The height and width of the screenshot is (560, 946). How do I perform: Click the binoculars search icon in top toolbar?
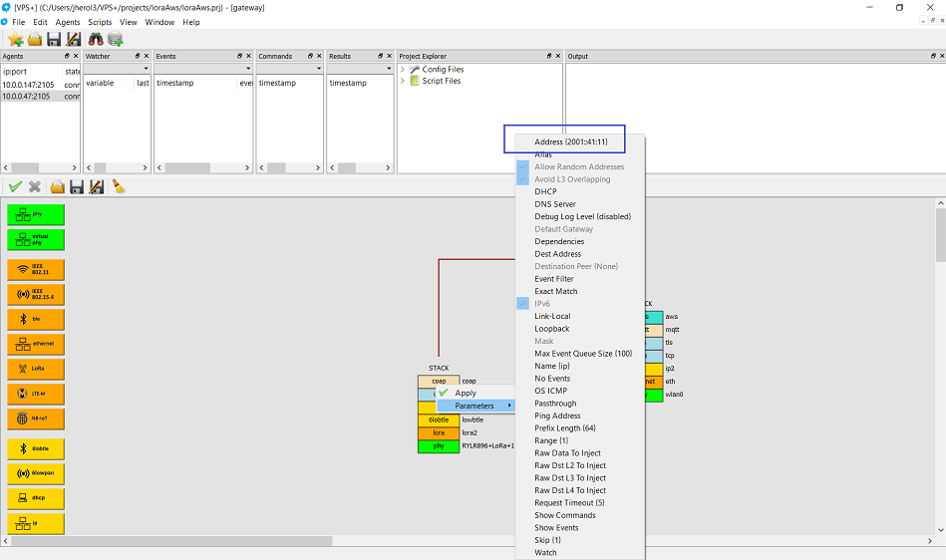click(97, 39)
